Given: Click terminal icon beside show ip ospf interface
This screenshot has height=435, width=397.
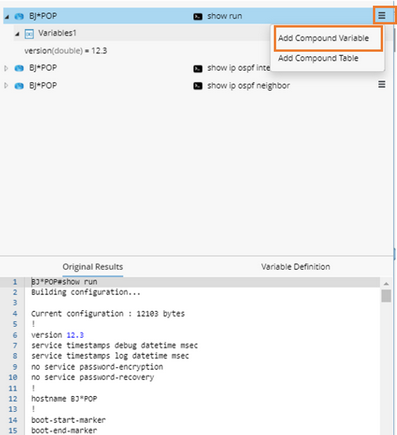Looking at the screenshot, I should [198, 69].
